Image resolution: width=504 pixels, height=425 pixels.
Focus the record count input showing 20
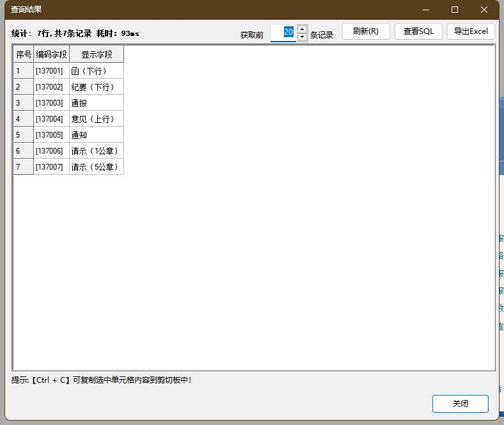click(x=283, y=33)
